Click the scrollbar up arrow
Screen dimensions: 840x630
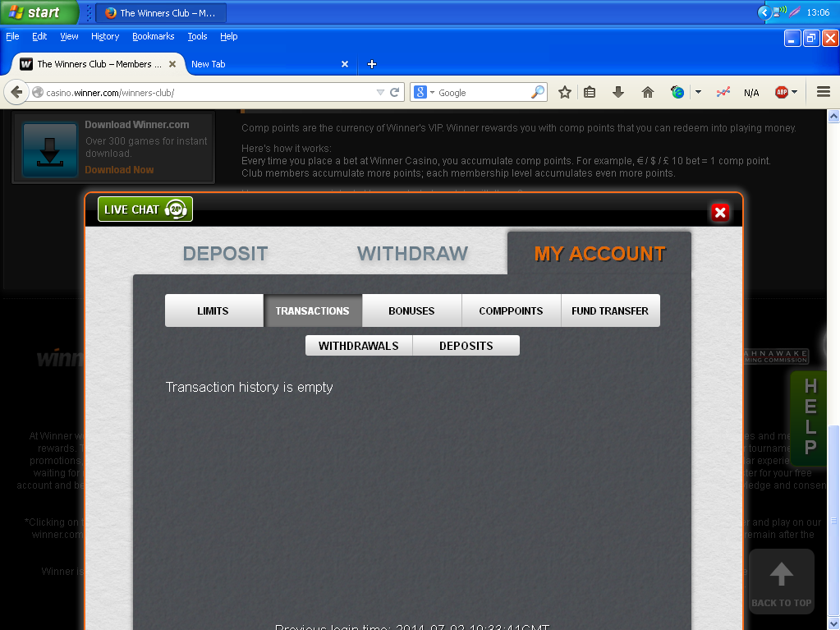[x=833, y=117]
